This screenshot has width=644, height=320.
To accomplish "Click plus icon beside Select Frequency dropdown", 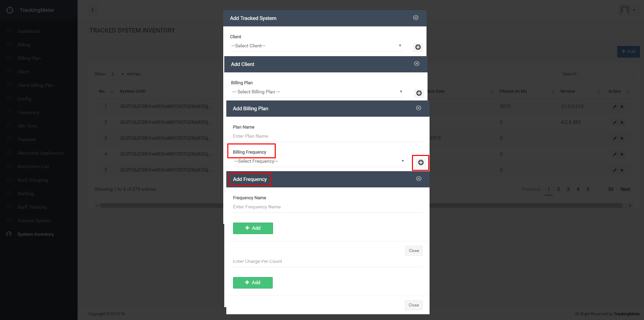I will point(421,162).
